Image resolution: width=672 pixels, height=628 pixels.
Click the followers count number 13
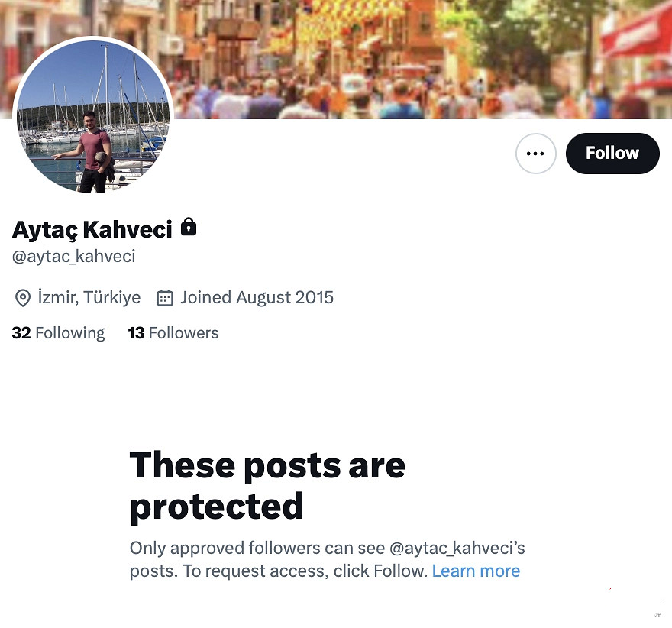click(x=136, y=333)
